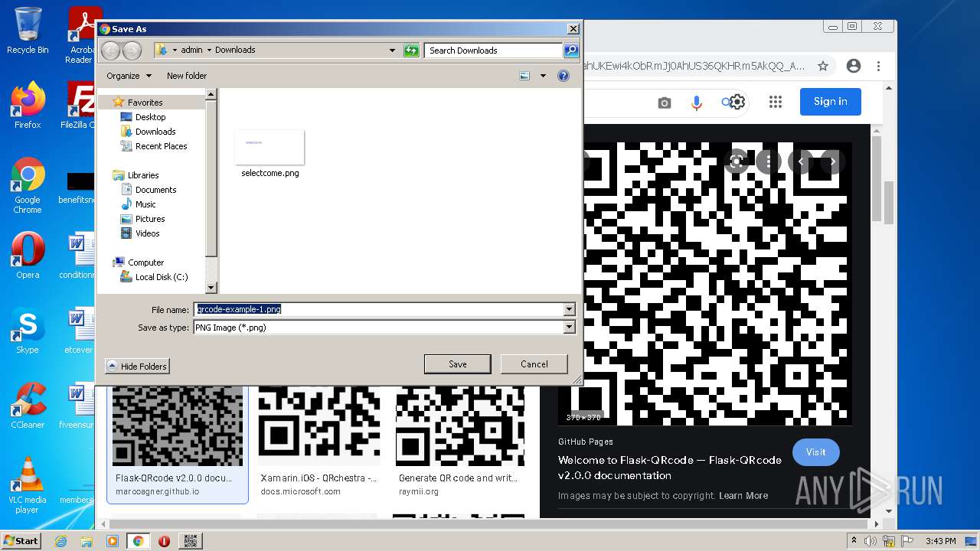Click the Visit button for Flask-QRcode
The height and width of the screenshot is (551, 980).
tap(815, 452)
